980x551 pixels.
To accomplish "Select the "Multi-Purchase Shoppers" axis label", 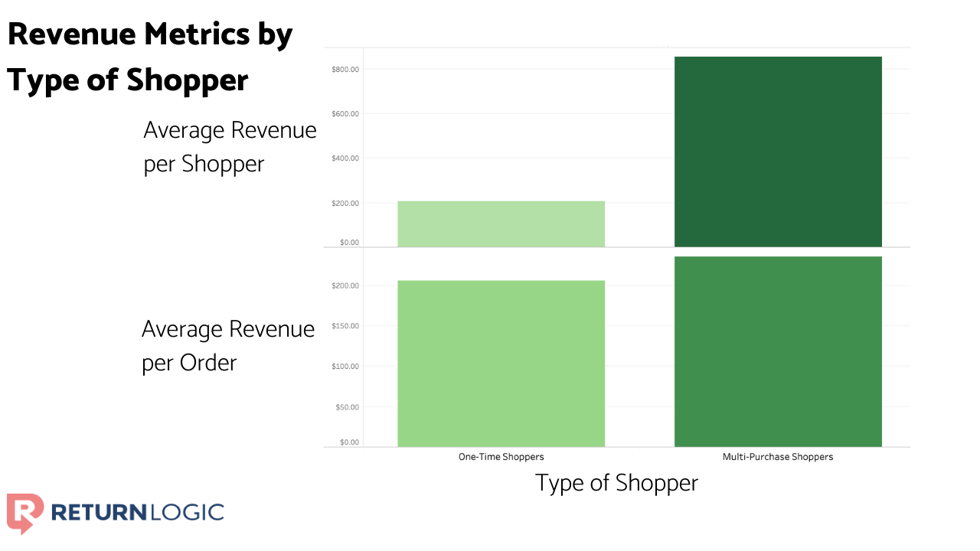I will click(x=778, y=457).
